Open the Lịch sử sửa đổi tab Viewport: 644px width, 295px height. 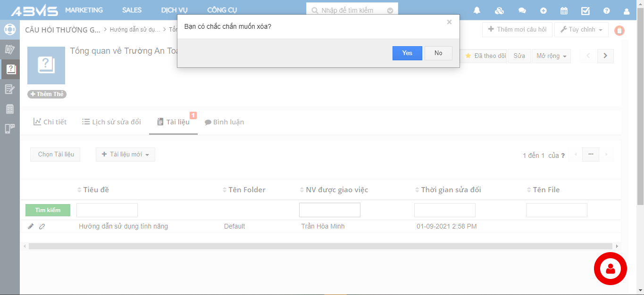point(111,122)
